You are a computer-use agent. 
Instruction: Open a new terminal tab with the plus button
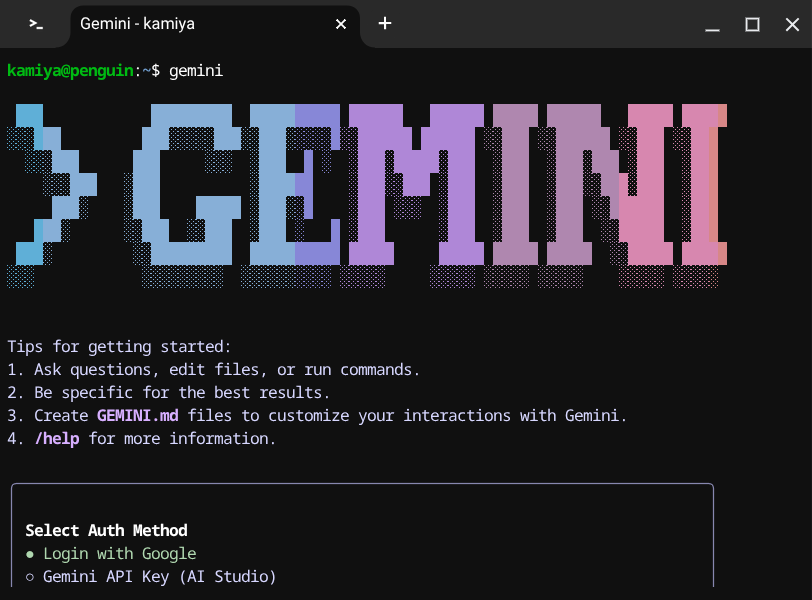[x=385, y=23]
